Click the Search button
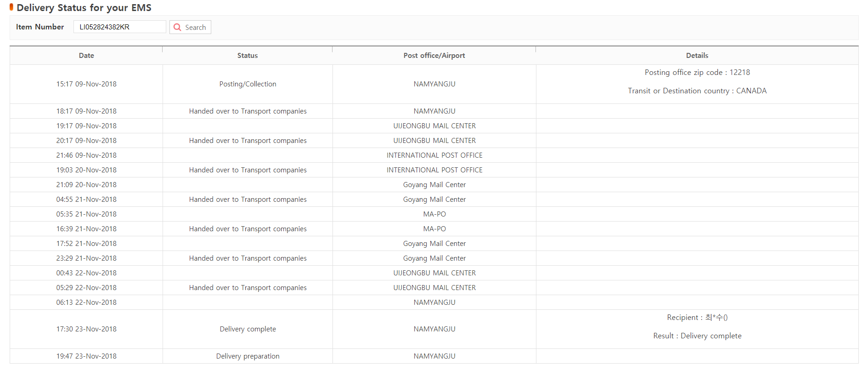Screen dimensions: 868x365 [x=190, y=27]
